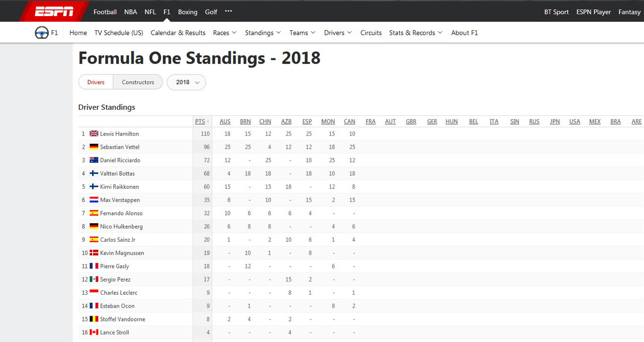Image resolution: width=644 pixels, height=342 pixels.
Task: Expand the Stats & Records dropdown
Action: click(416, 33)
